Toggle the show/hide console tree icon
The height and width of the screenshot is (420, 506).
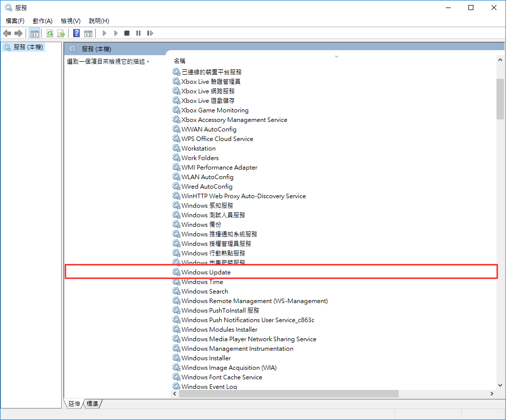34,33
